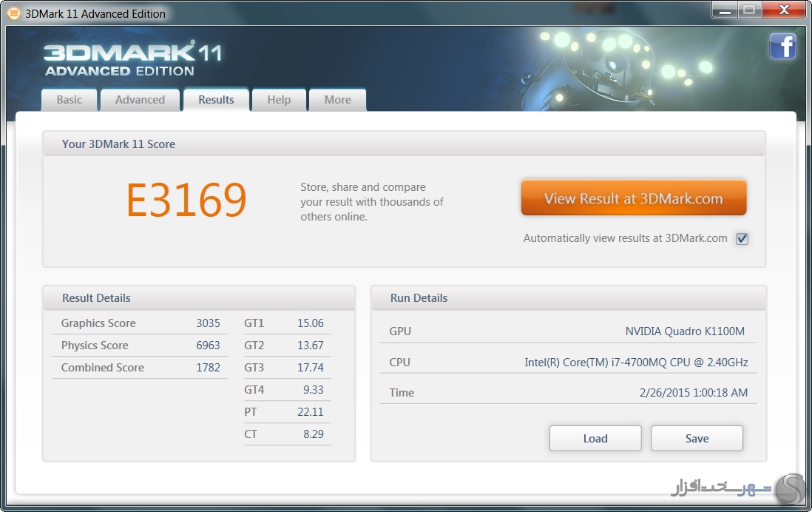Click View Result at 3DMark.com button
Screen dimensions: 812x512
pos(633,198)
